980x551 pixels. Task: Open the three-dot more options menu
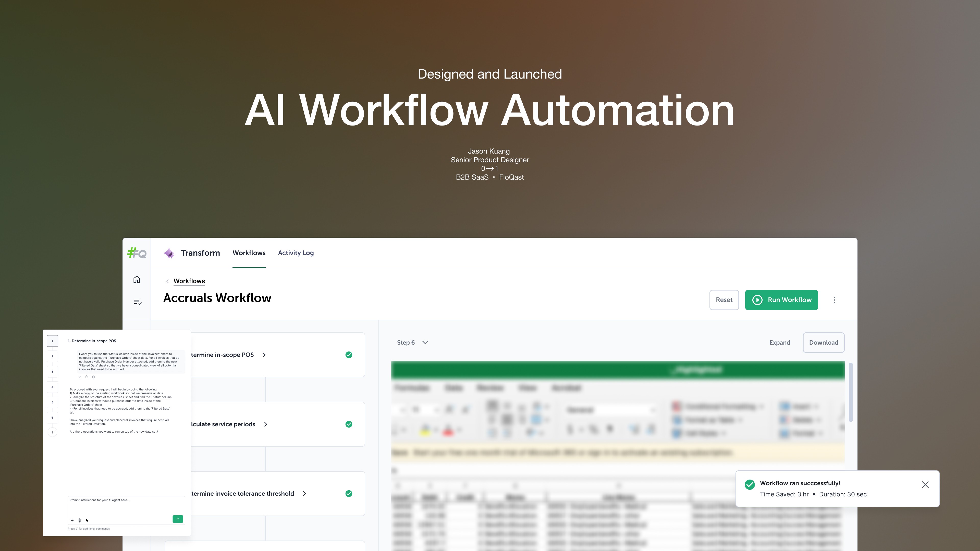click(834, 300)
